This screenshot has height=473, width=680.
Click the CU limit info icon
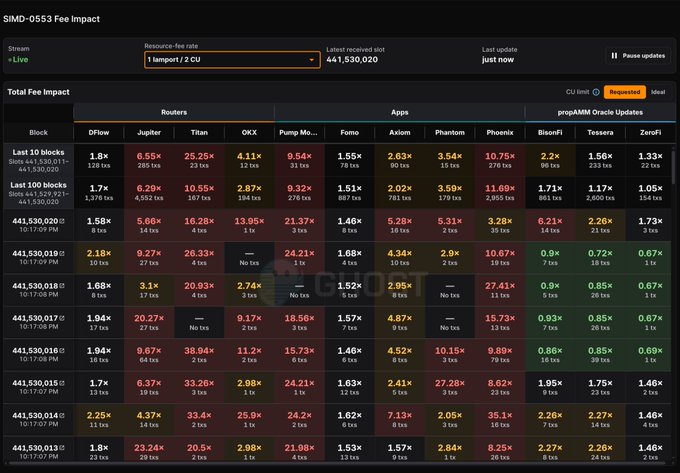[596, 92]
